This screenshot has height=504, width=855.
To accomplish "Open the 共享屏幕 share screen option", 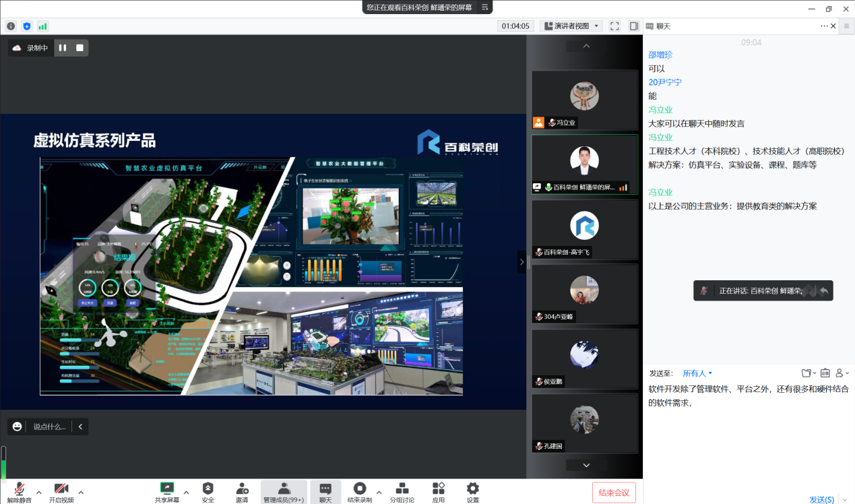I will tap(167, 492).
